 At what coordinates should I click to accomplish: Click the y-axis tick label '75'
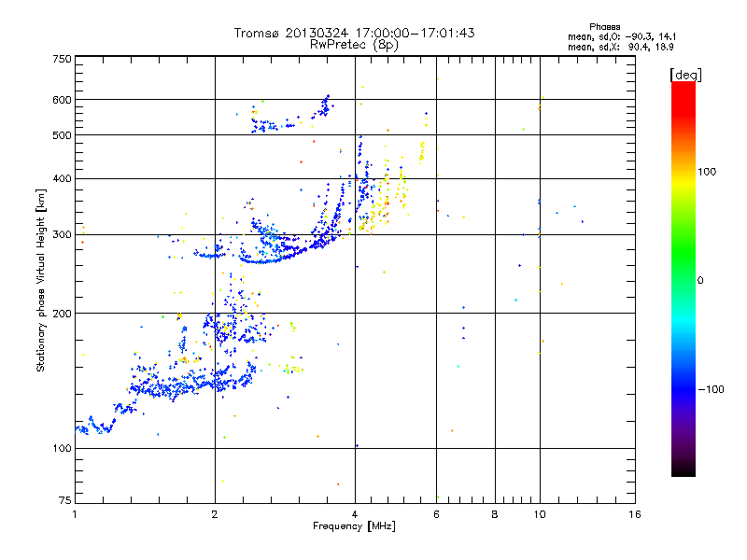[65, 500]
